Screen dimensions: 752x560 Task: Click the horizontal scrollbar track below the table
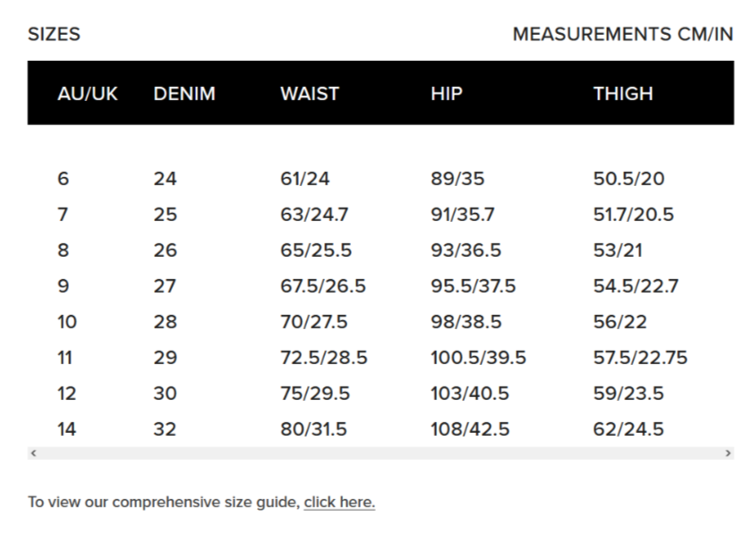380,454
